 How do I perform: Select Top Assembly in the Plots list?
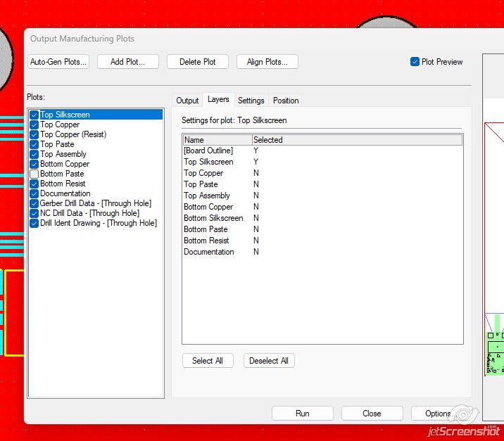coord(63,154)
